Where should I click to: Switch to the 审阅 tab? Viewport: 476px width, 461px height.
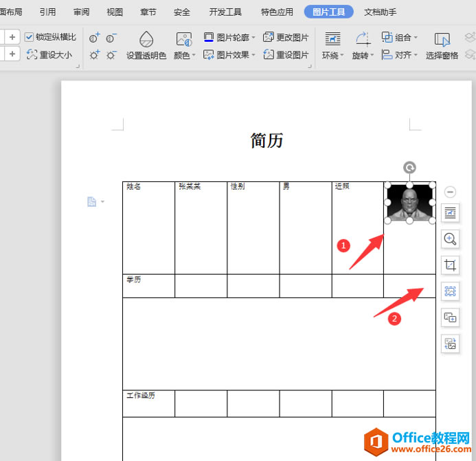[81, 12]
